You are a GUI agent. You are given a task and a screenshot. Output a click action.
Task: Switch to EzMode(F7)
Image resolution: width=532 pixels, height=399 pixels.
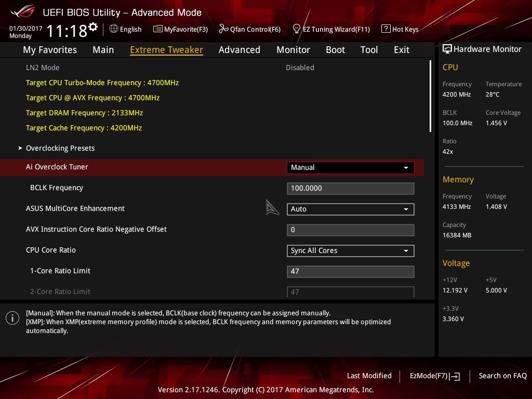coord(435,376)
